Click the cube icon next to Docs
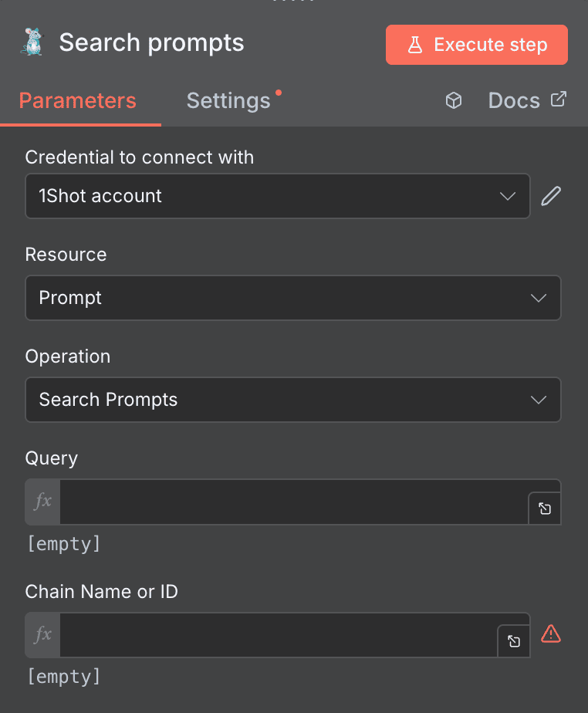This screenshot has height=713, width=588. [x=453, y=100]
